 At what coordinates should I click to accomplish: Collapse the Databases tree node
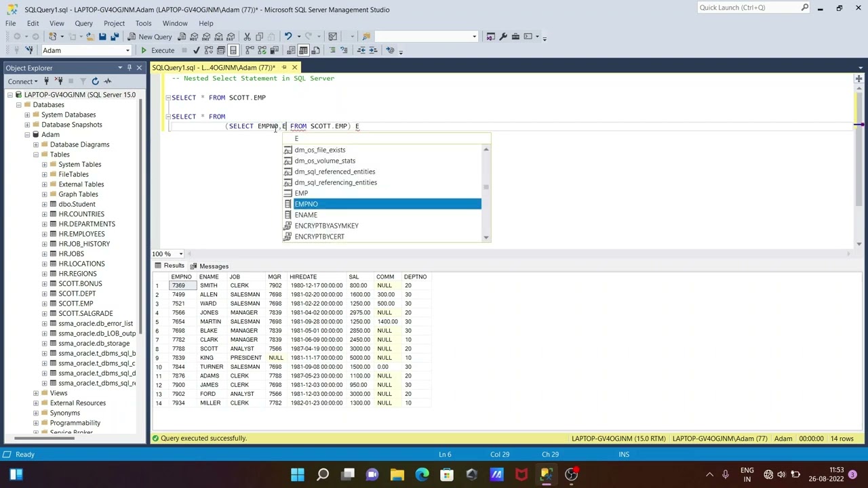click(x=18, y=105)
